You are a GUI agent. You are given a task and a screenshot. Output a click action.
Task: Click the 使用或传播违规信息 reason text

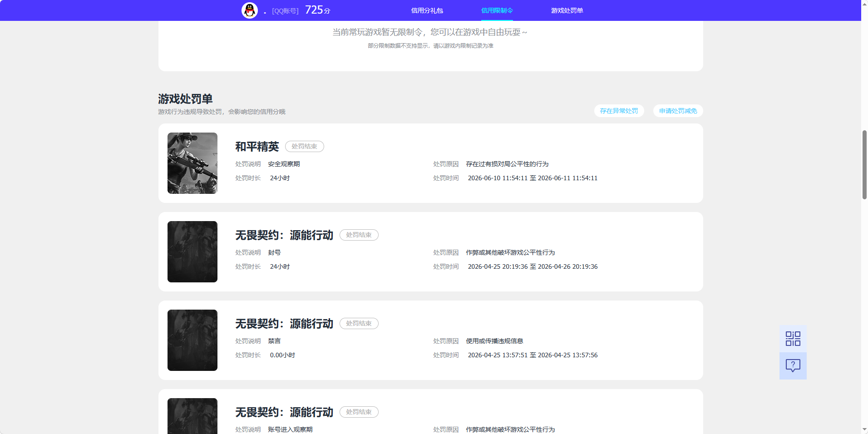click(494, 341)
